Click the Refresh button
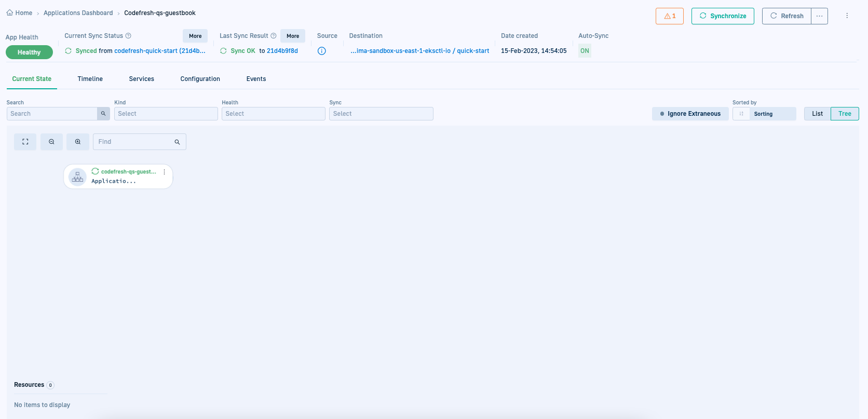Image resolution: width=868 pixels, height=419 pixels. pos(786,16)
